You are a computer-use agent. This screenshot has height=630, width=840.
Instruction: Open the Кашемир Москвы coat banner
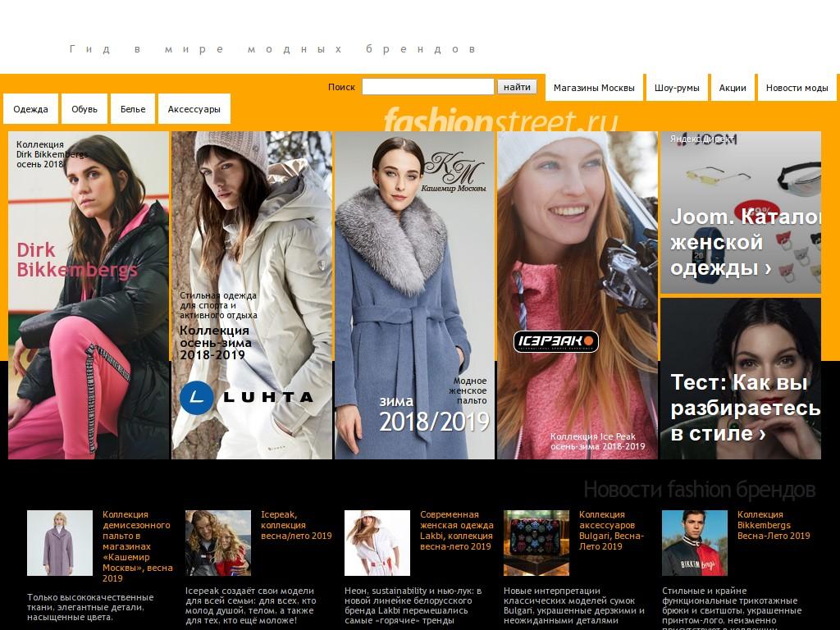point(414,295)
